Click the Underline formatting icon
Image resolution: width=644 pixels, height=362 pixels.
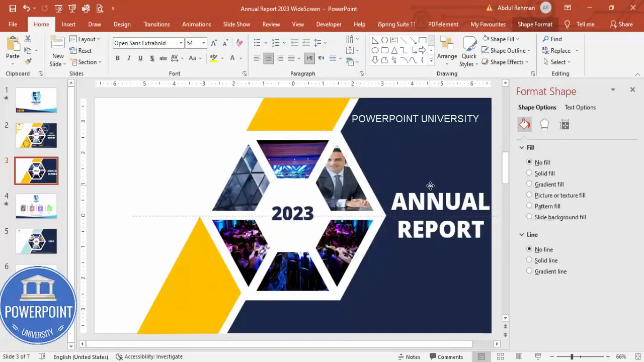(x=140, y=58)
